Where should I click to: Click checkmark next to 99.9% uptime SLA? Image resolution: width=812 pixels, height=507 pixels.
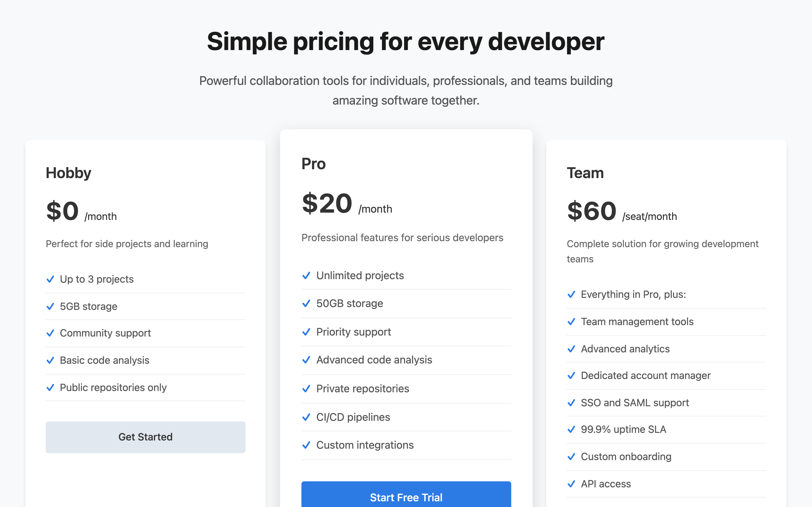[571, 430]
